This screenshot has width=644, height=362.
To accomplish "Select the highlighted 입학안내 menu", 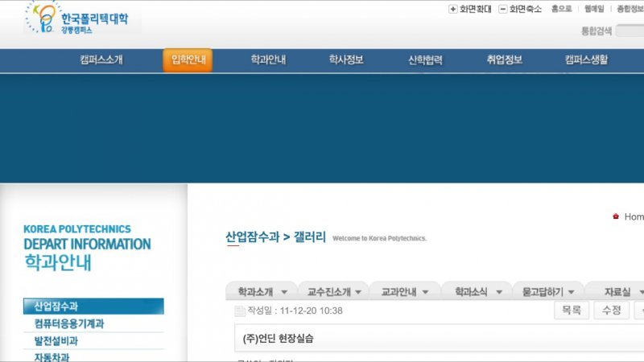I will pos(188,60).
